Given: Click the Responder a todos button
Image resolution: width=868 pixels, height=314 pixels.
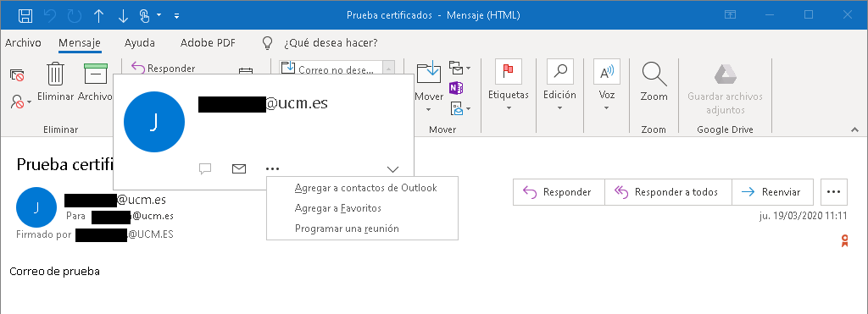Looking at the screenshot, I should 668,192.
